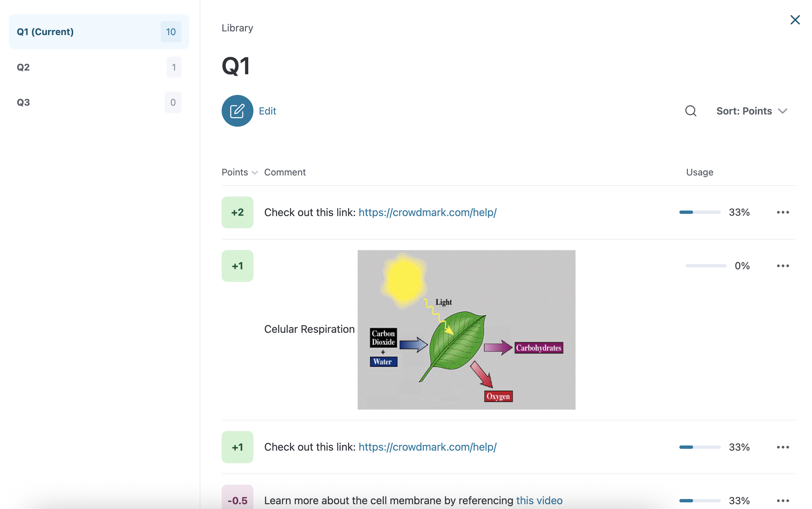Click the -0.5 points badge
The height and width of the screenshot is (509, 812).
click(237, 499)
